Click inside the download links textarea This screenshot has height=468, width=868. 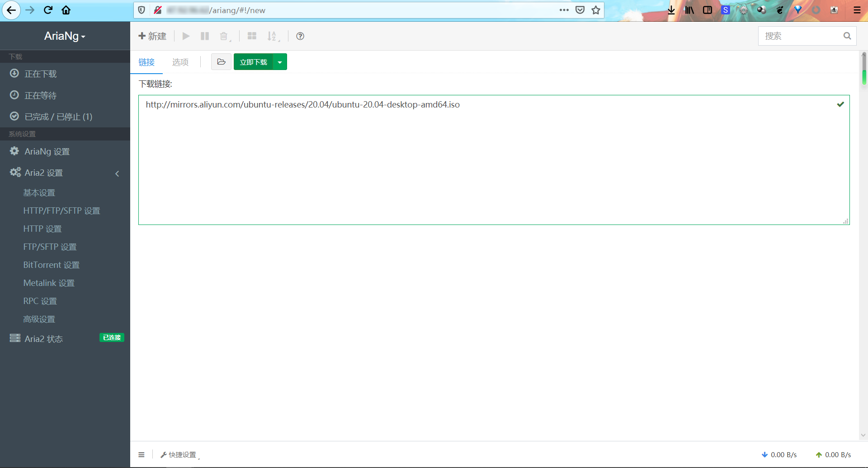[x=494, y=159]
